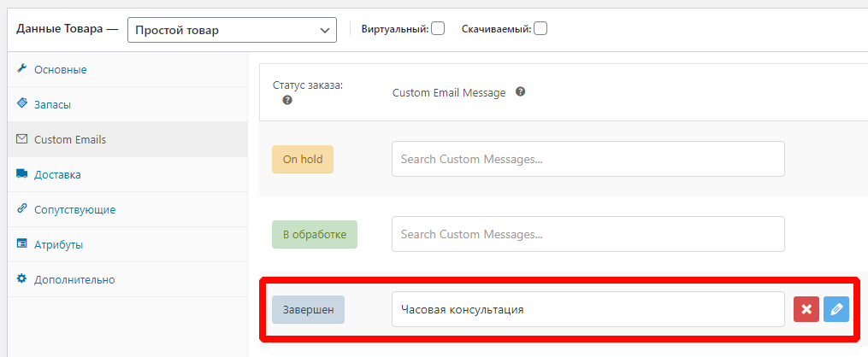Edit Часовая консультация message with blue pencil

pos(836,309)
